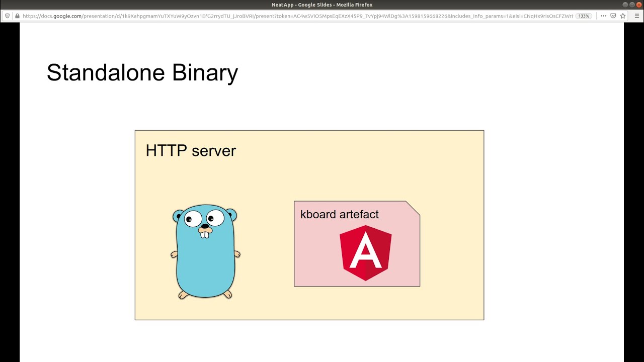Open the page actions three-dots menu

click(603, 16)
